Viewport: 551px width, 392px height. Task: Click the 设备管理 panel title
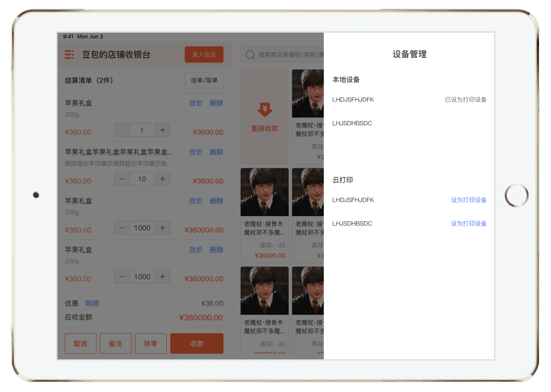(x=409, y=54)
